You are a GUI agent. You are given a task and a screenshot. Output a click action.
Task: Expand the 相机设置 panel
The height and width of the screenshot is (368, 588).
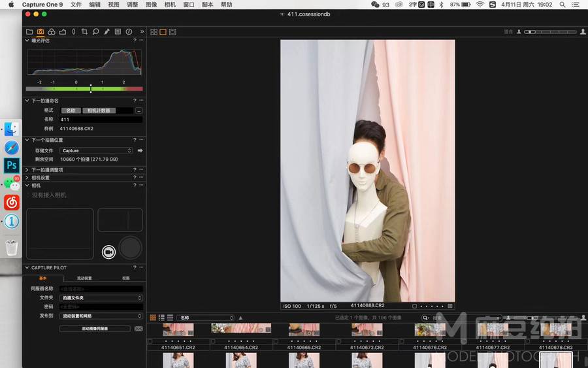[x=27, y=178]
